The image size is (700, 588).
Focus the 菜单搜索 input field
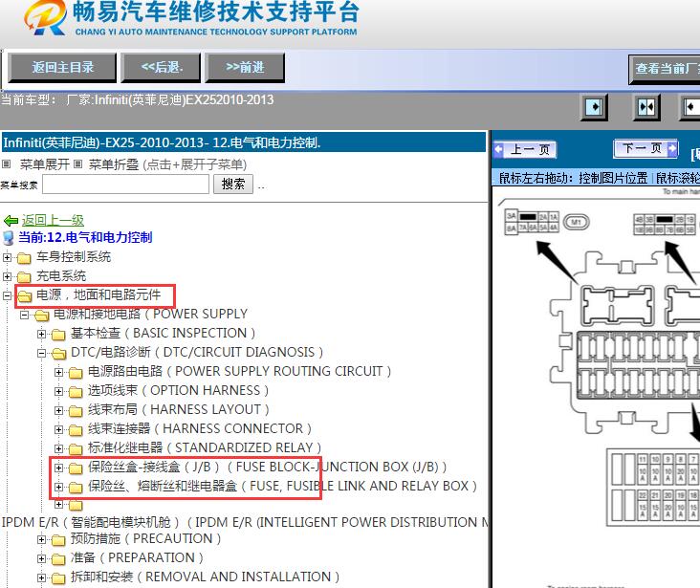pyautogui.click(x=125, y=184)
